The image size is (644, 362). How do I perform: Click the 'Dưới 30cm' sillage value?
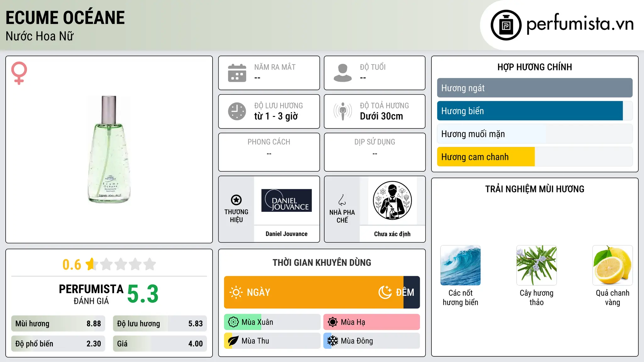(x=381, y=116)
